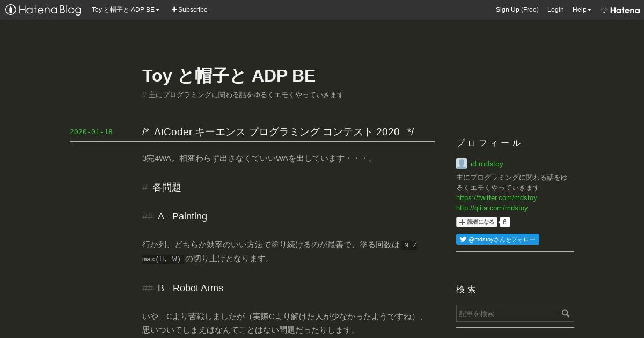Open the blog title Toy と帽子と ADP BE

(229, 76)
